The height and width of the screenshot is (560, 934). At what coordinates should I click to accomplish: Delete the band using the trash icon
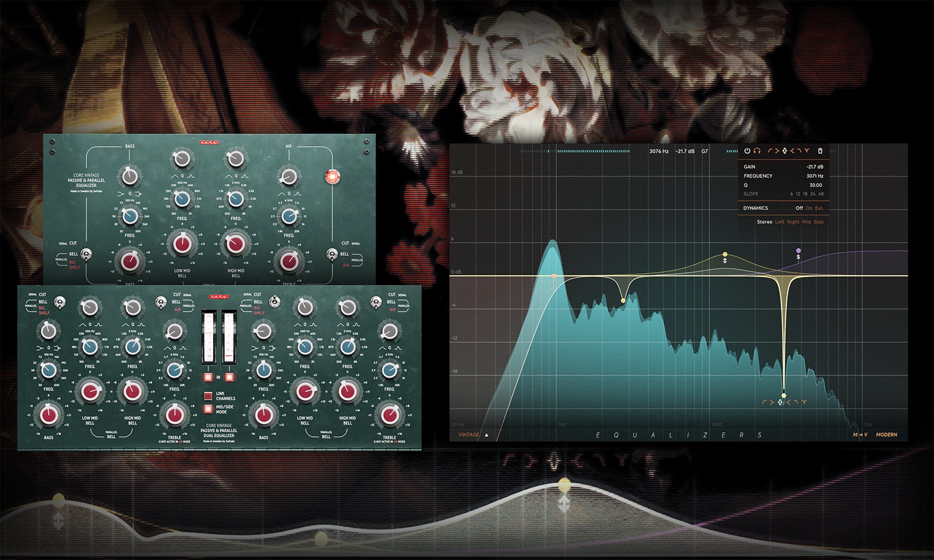pyautogui.click(x=821, y=151)
